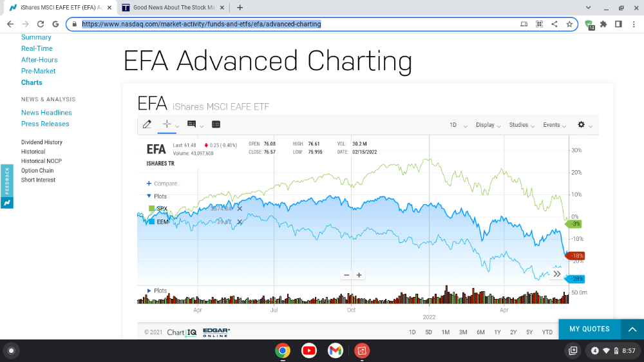644x362 pixels.
Task: Select the 1Y range button
Action: 497,332
